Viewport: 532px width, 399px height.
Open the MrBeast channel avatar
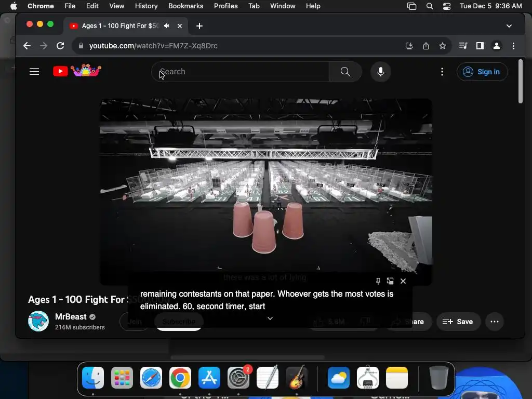click(x=38, y=321)
